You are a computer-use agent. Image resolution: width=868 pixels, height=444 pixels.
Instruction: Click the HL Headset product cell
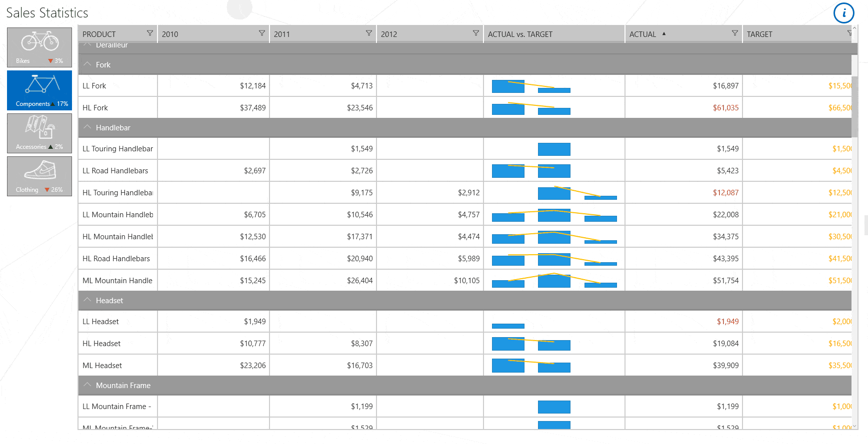tap(118, 344)
